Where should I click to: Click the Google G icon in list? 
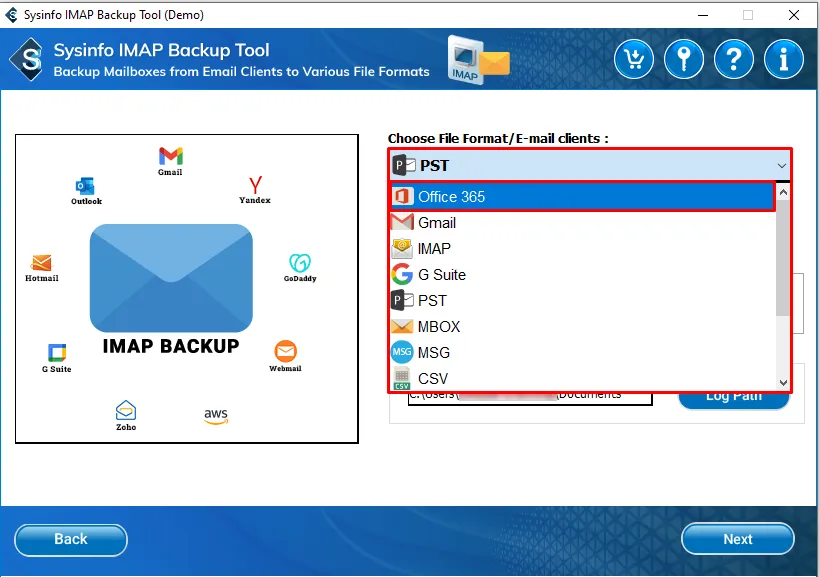[402, 274]
